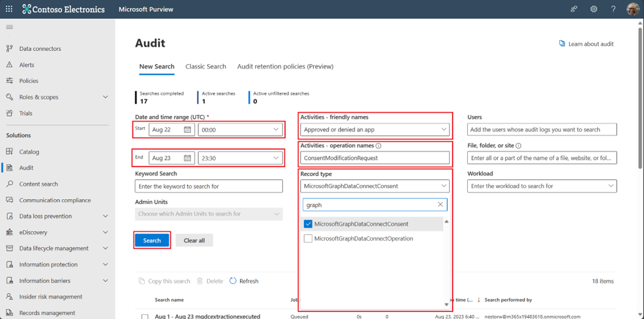Image resolution: width=644 pixels, height=319 pixels.
Task: Click the blue Search button
Action: 152,241
